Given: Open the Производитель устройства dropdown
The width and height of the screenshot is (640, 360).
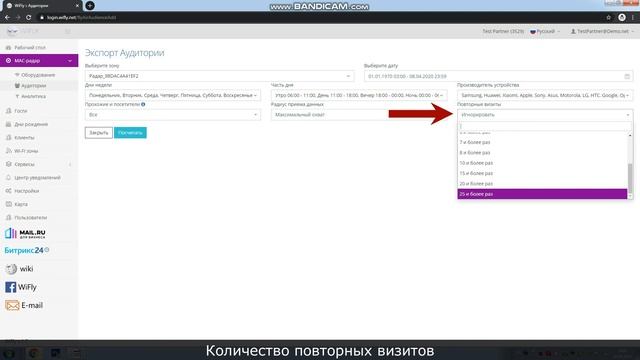Looking at the screenshot, I should click(x=545, y=96).
